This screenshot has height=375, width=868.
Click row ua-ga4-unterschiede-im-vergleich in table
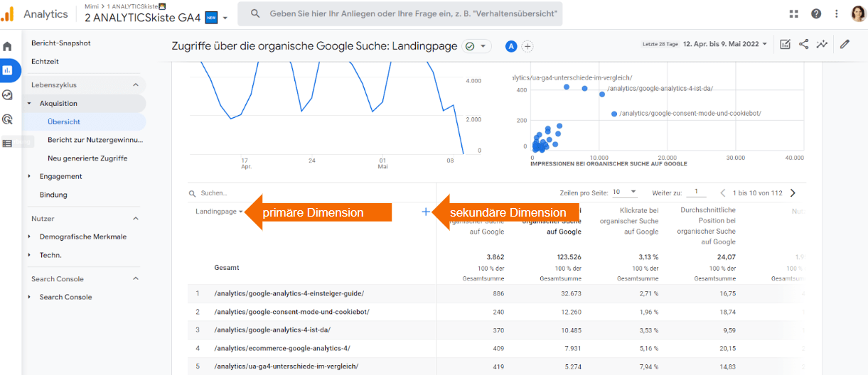(286, 366)
